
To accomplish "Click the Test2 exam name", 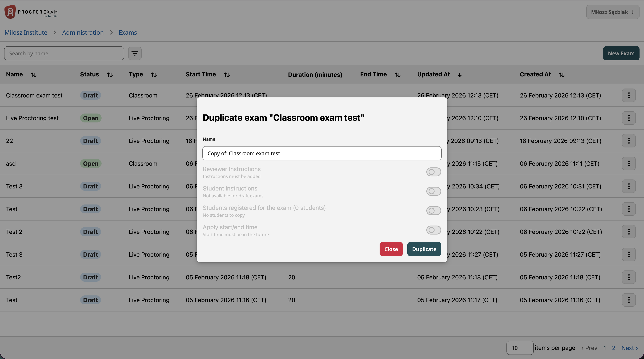I will coord(13,277).
